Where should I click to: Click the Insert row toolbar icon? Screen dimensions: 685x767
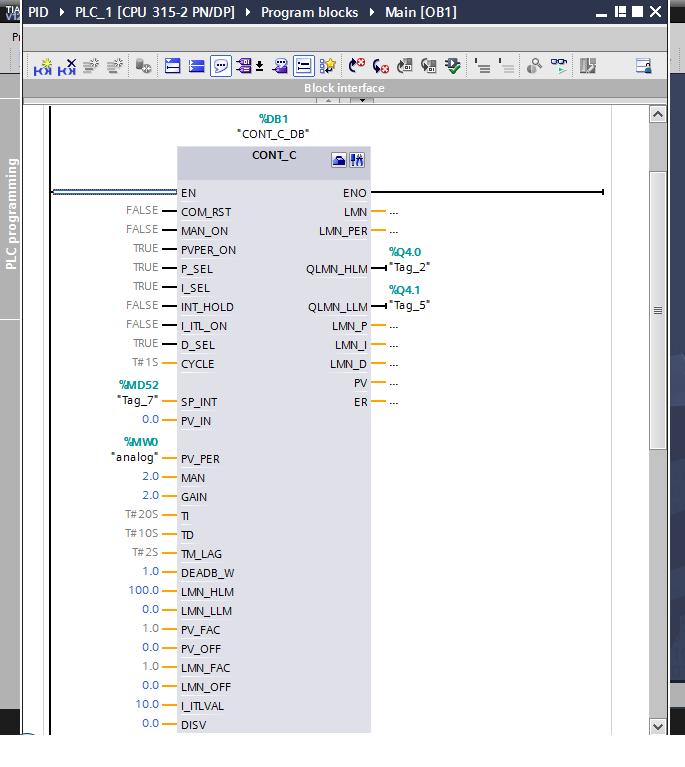[x=91, y=66]
